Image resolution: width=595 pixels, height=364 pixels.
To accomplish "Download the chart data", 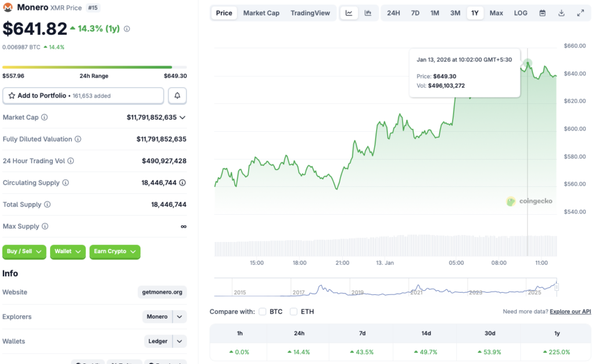I will [561, 12].
